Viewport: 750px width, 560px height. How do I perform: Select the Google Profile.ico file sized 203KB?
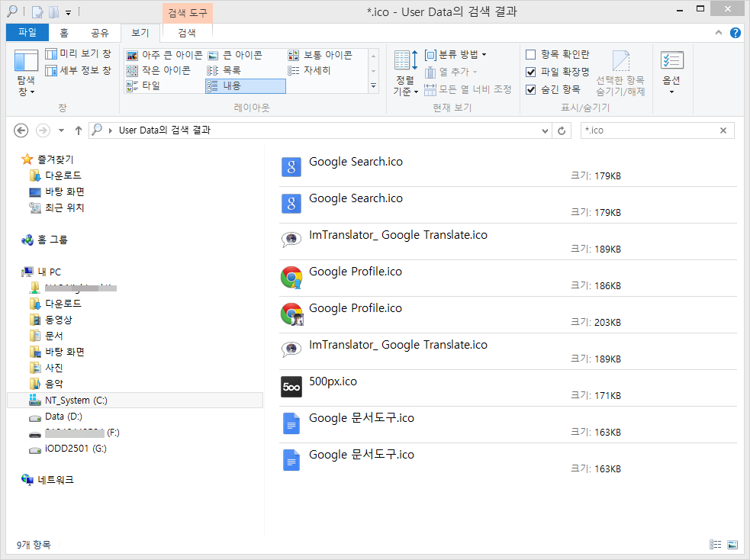pyautogui.click(x=508, y=314)
